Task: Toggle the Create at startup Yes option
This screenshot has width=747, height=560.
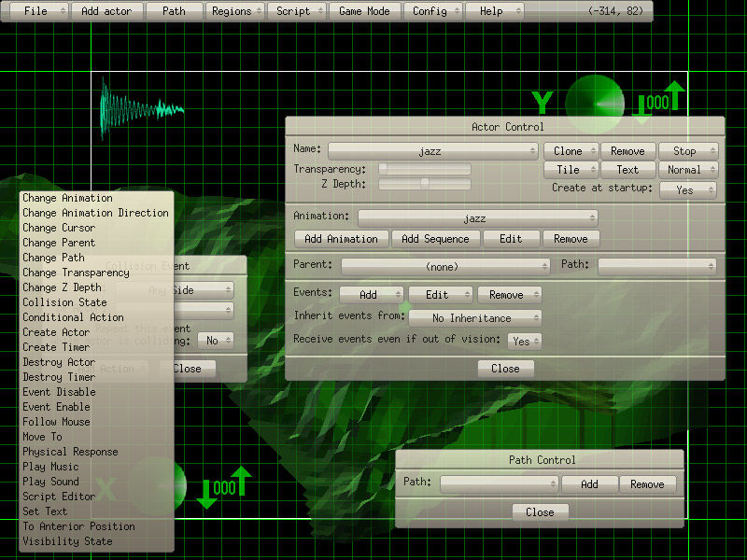Action: [x=688, y=189]
